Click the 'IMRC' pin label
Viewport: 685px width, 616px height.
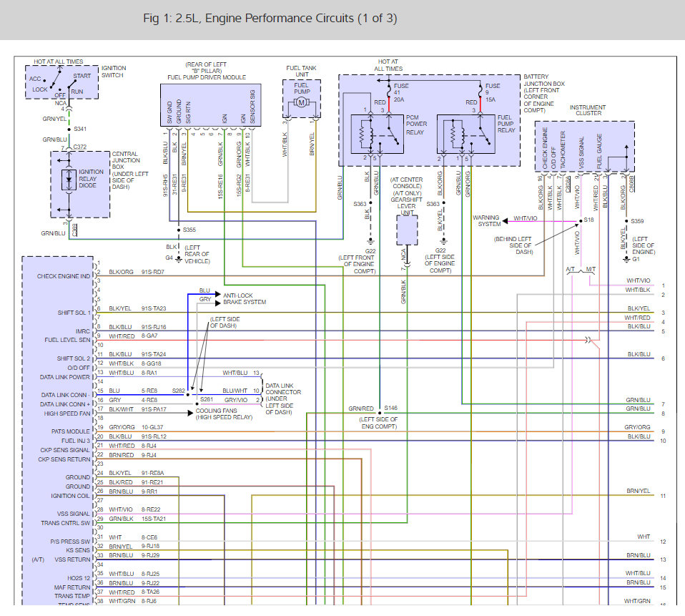82,331
